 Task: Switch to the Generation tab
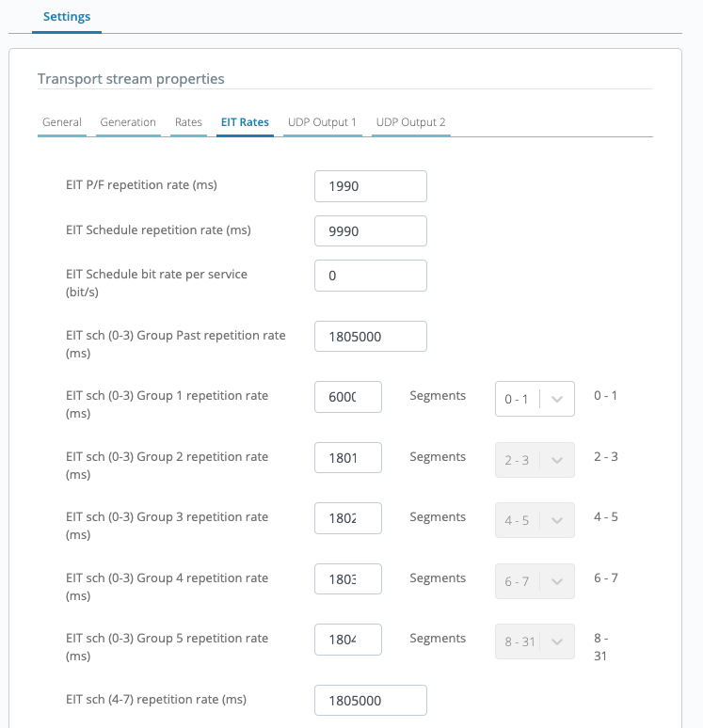point(128,122)
